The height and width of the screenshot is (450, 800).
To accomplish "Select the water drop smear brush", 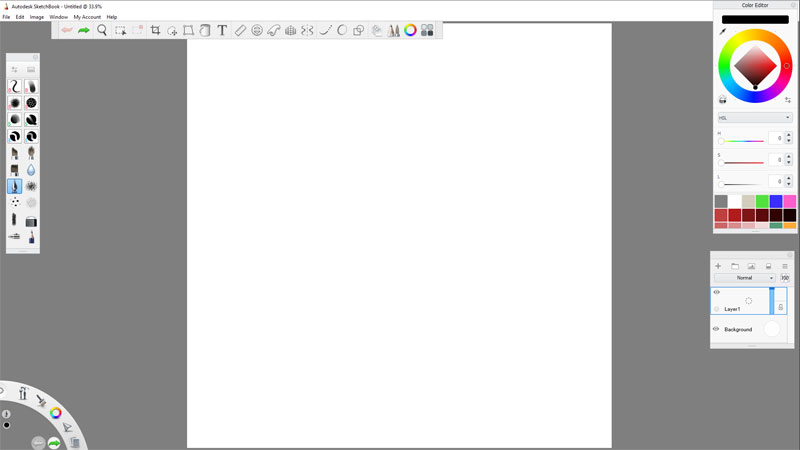I will point(31,169).
